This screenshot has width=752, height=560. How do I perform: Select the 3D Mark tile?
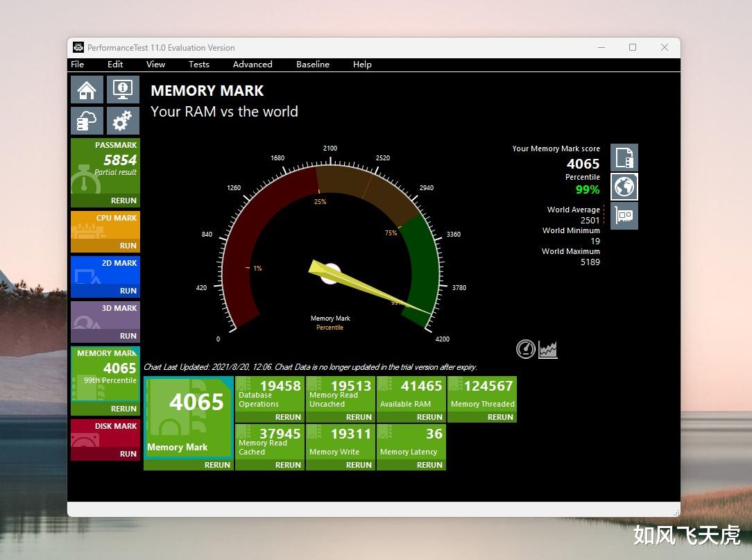tap(105, 315)
